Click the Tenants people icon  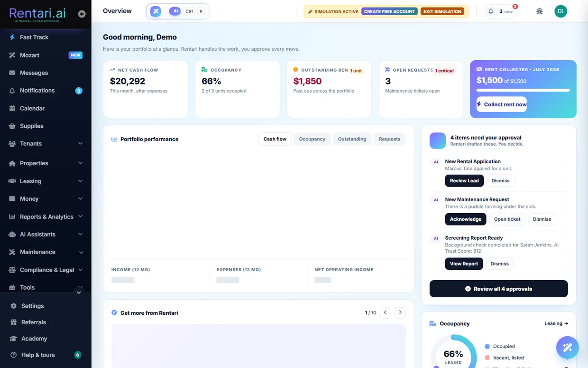coord(12,143)
